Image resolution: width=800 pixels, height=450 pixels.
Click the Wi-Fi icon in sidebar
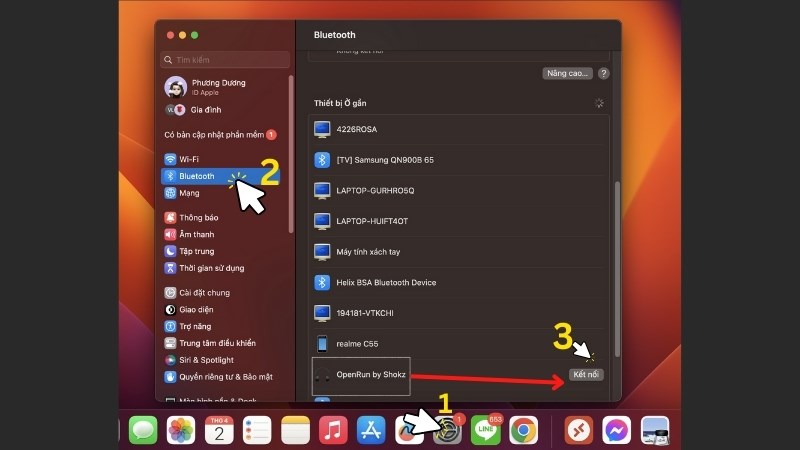[x=170, y=159]
